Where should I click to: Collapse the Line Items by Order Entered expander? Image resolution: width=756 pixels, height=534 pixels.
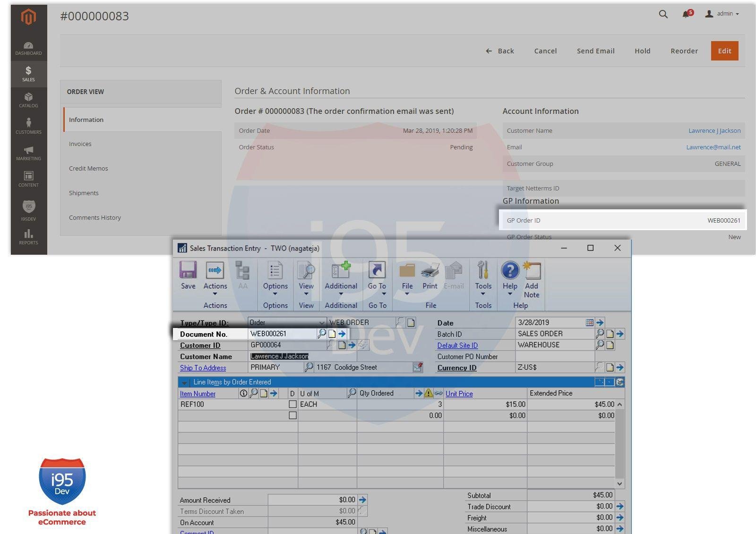coord(184,382)
